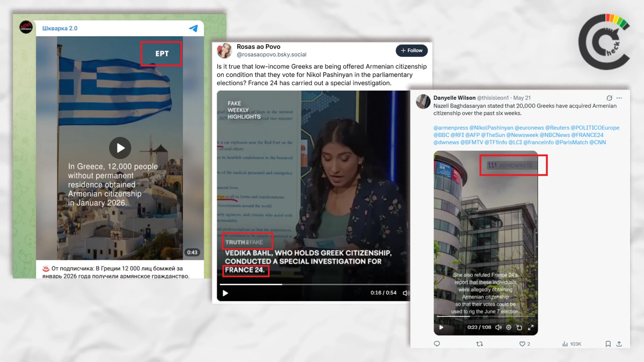The height and width of the screenshot is (362, 644).
Task: Mute the tweet video speaker icon
Action: point(498,327)
